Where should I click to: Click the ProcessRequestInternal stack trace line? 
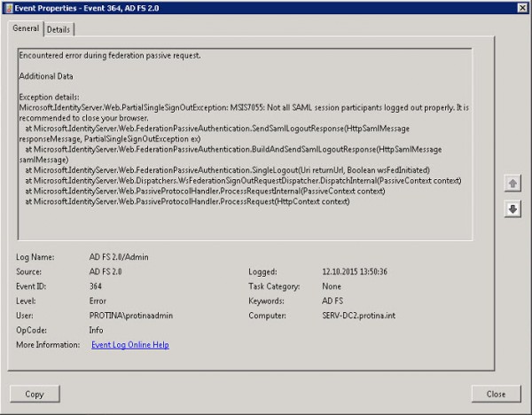point(206,191)
